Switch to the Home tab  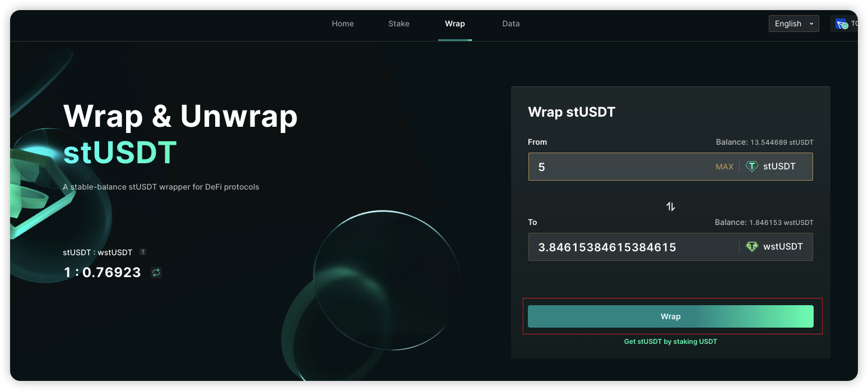(x=342, y=24)
